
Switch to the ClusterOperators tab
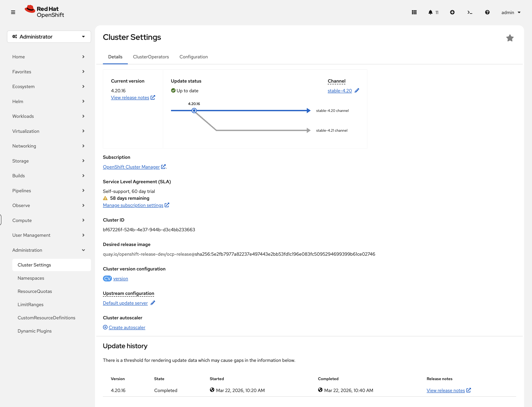pyautogui.click(x=151, y=57)
